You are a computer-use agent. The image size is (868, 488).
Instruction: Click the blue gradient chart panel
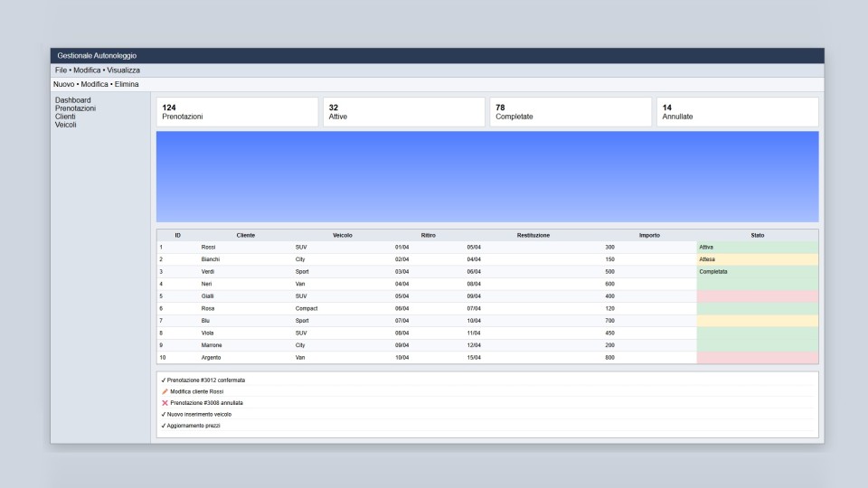point(487,176)
